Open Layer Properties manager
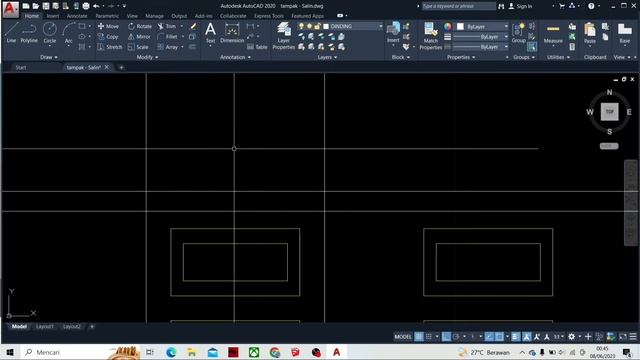The width and height of the screenshot is (640, 360). coord(284,36)
